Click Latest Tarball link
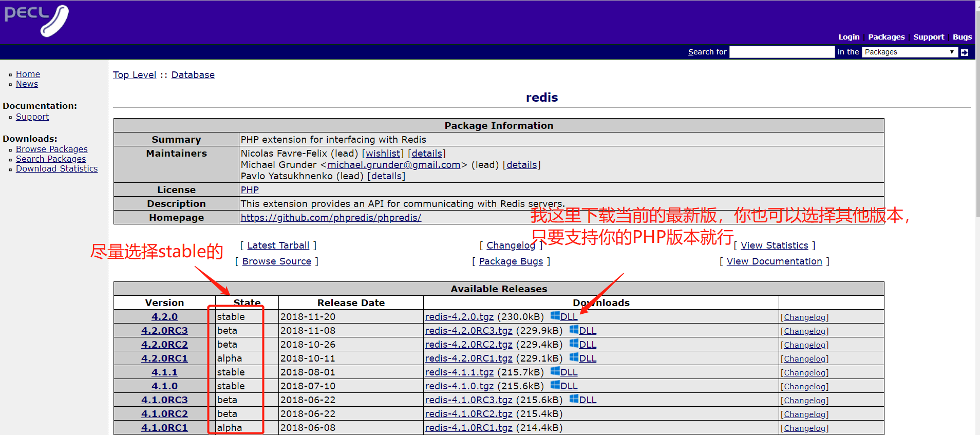The height and width of the screenshot is (435, 980). (x=278, y=245)
